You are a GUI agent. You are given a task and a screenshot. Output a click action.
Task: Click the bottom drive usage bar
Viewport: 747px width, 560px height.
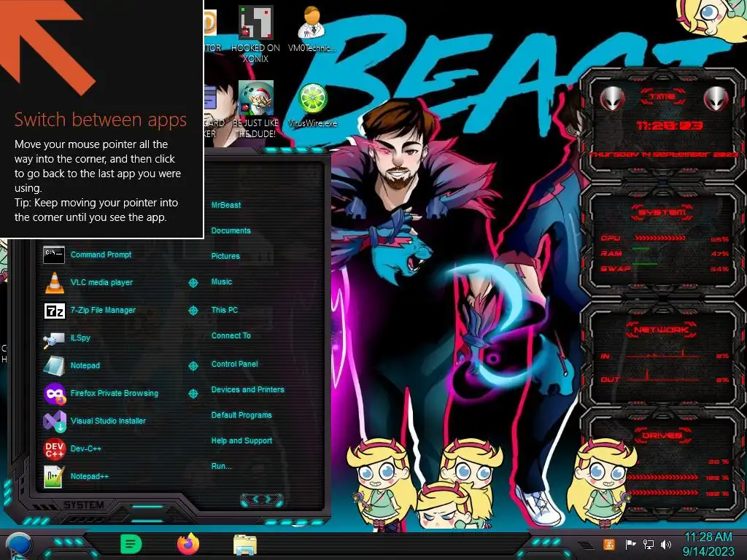[x=663, y=492]
